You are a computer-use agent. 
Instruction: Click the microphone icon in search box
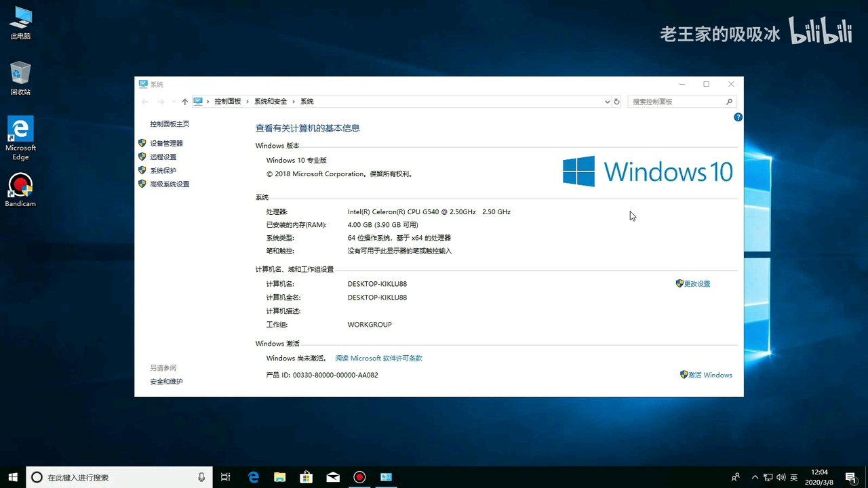pos(201,477)
